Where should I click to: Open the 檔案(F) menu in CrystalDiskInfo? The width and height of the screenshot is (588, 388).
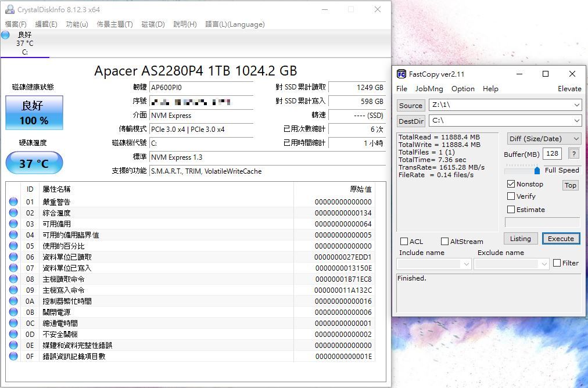click(16, 24)
